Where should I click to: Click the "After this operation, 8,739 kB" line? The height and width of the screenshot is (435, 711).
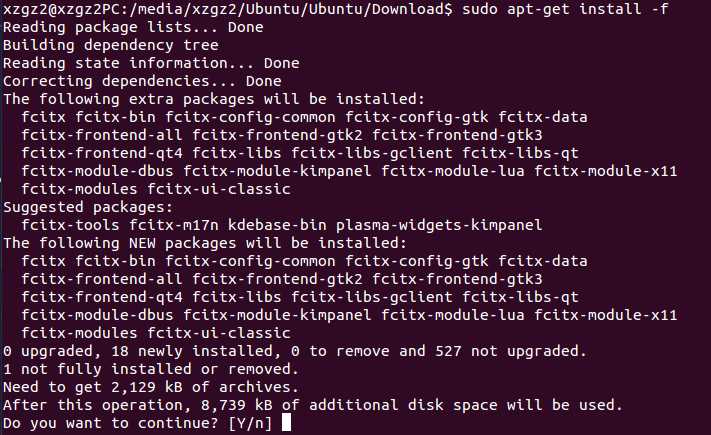pyautogui.click(x=313, y=406)
